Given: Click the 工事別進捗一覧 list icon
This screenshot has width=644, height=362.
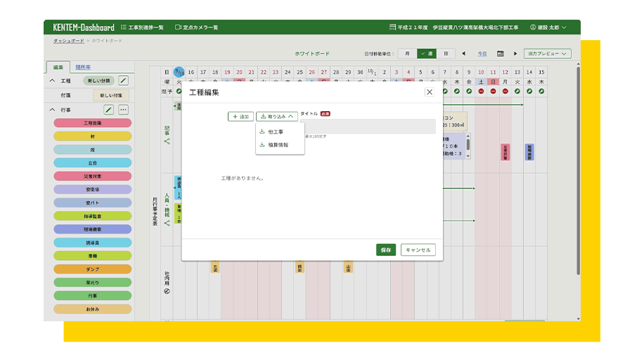Looking at the screenshot, I should pyautogui.click(x=124, y=27).
